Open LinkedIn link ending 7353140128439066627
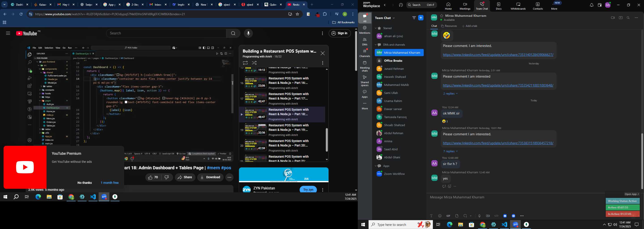This screenshot has height=229, width=644. tap(498, 55)
